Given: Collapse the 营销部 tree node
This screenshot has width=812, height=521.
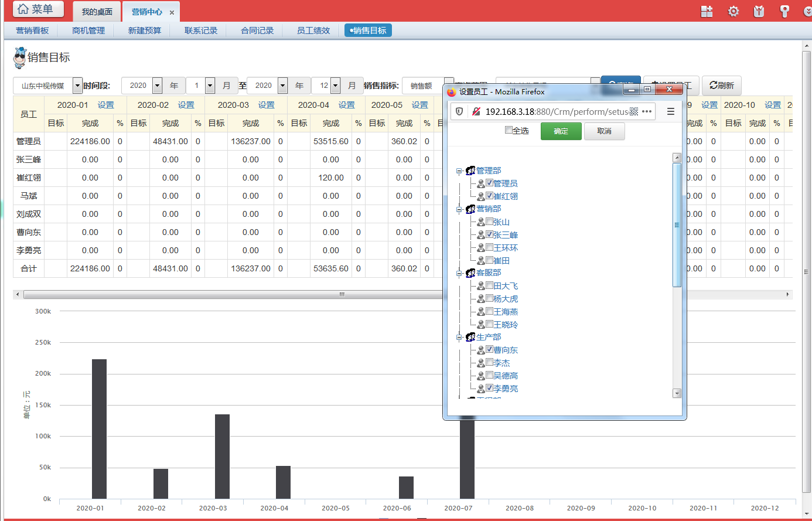Looking at the screenshot, I should pos(459,209).
